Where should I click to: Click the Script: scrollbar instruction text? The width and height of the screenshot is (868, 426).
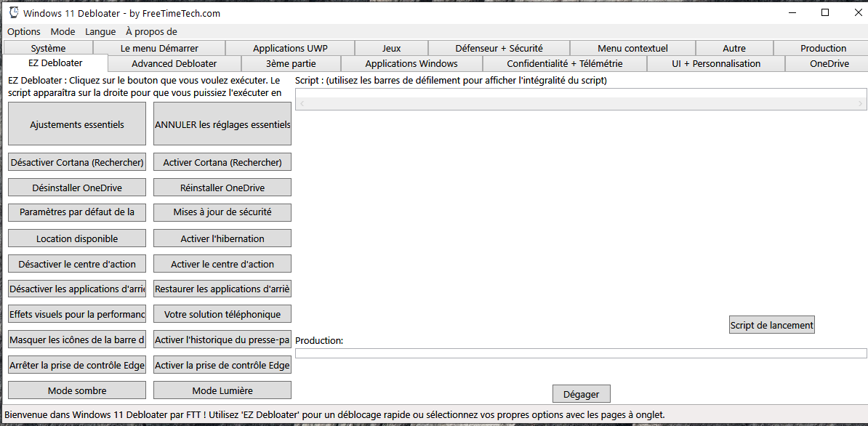(x=451, y=81)
